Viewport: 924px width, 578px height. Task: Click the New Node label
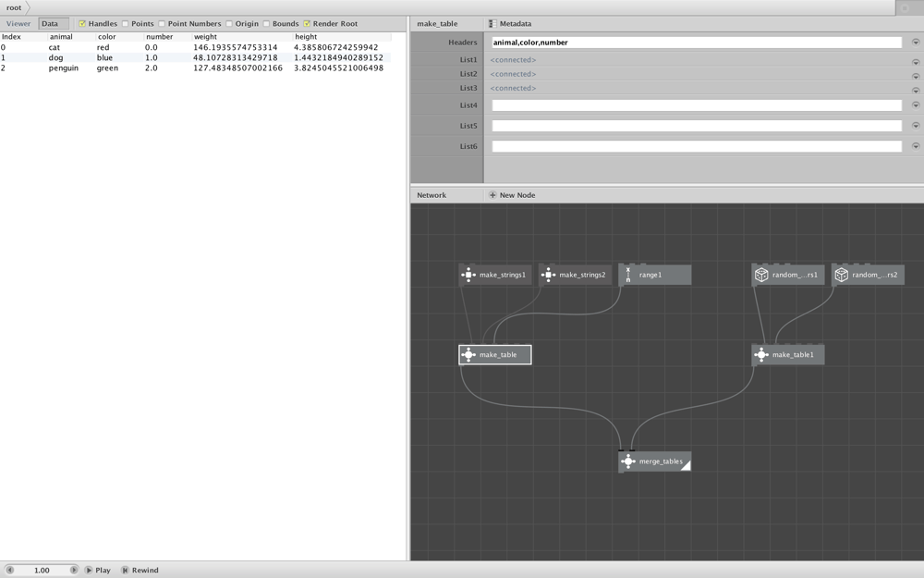[517, 195]
